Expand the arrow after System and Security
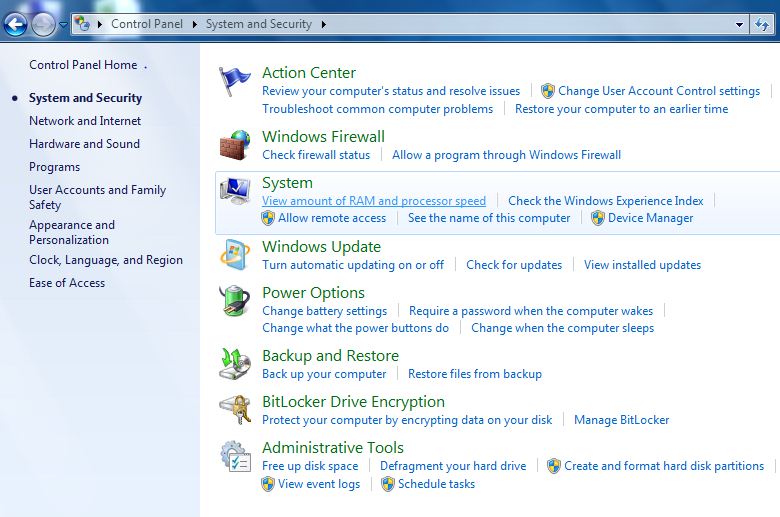 324,24
